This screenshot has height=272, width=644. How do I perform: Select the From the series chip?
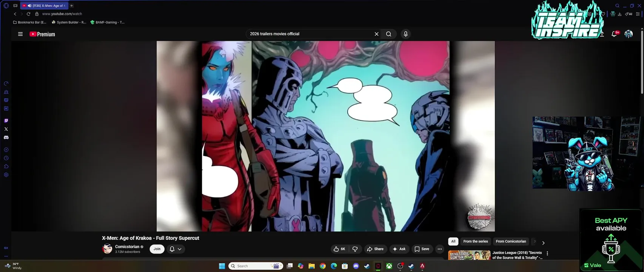(x=476, y=241)
